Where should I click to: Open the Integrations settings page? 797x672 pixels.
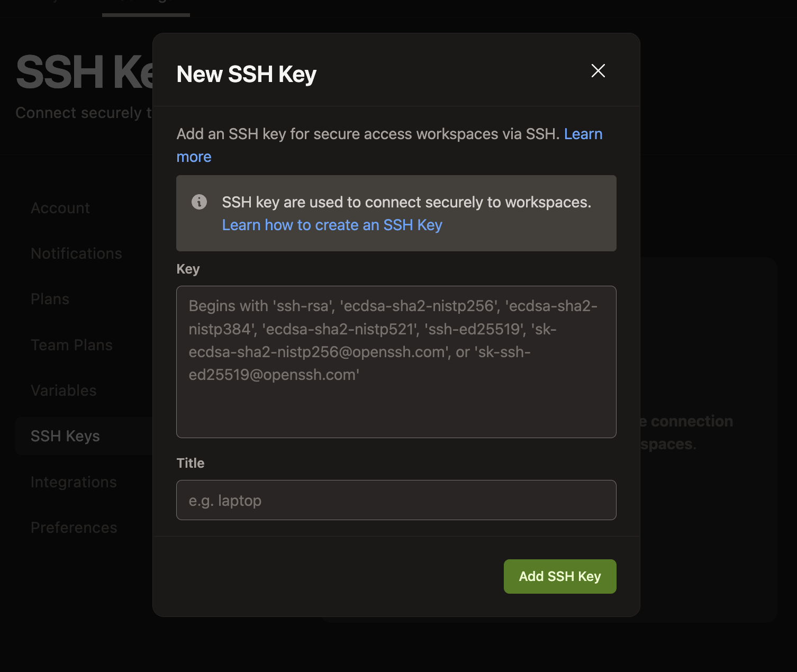[74, 482]
